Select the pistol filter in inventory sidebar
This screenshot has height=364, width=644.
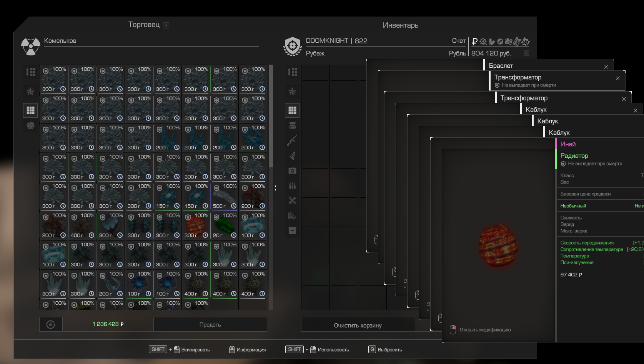click(292, 156)
